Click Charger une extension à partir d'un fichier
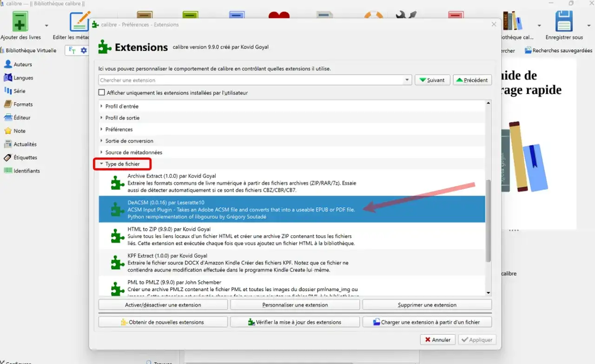Screen dimensions: 595x364 click(x=427, y=322)
